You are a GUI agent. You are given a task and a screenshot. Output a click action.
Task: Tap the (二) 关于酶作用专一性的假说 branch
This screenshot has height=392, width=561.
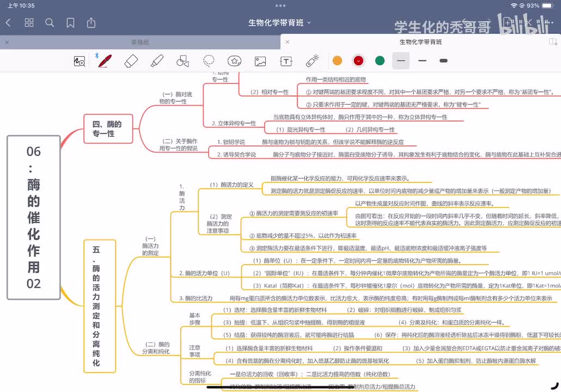(178, 145)
